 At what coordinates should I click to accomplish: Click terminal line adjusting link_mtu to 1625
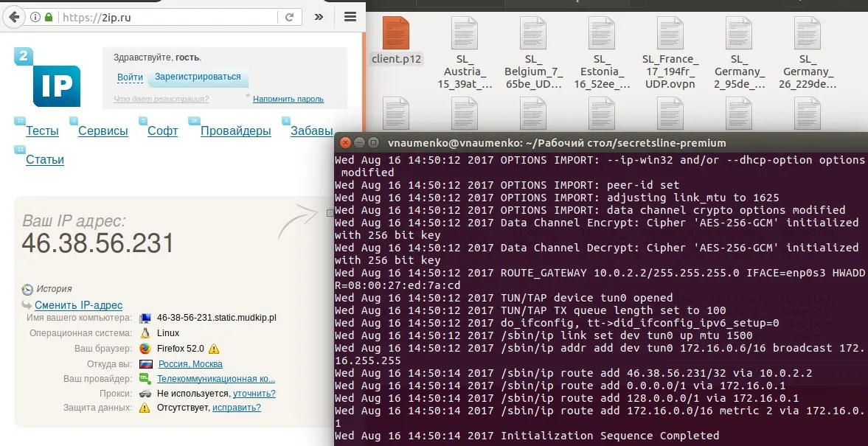click(x=557, y=198)
